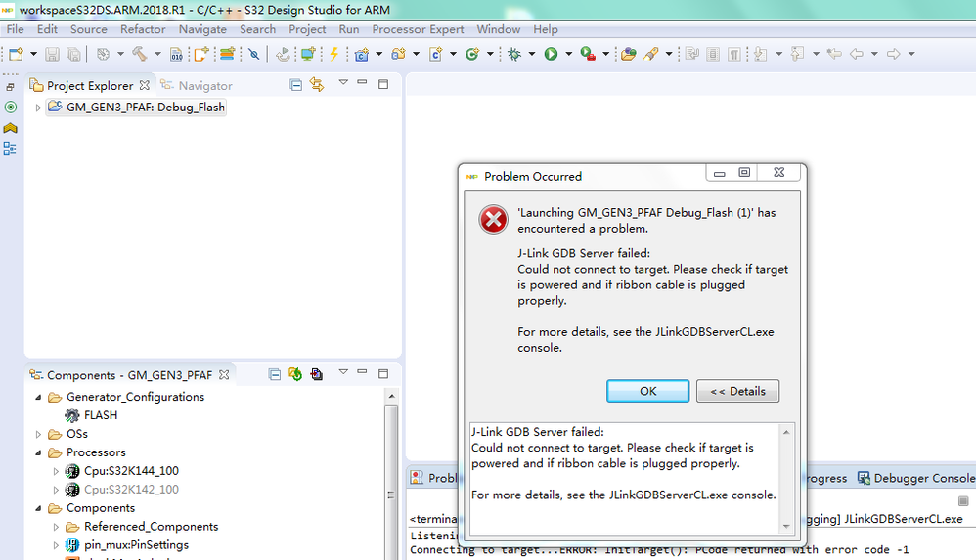Screen dimensions: 976x560
Task: Open the Window menu
Action: tap(498, 29)
